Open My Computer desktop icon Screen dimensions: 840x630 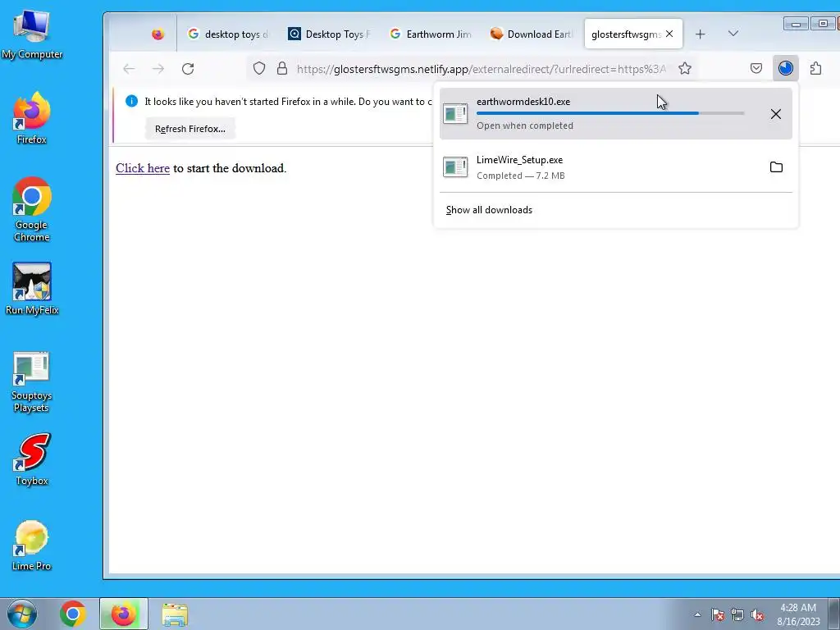(32, 34)
